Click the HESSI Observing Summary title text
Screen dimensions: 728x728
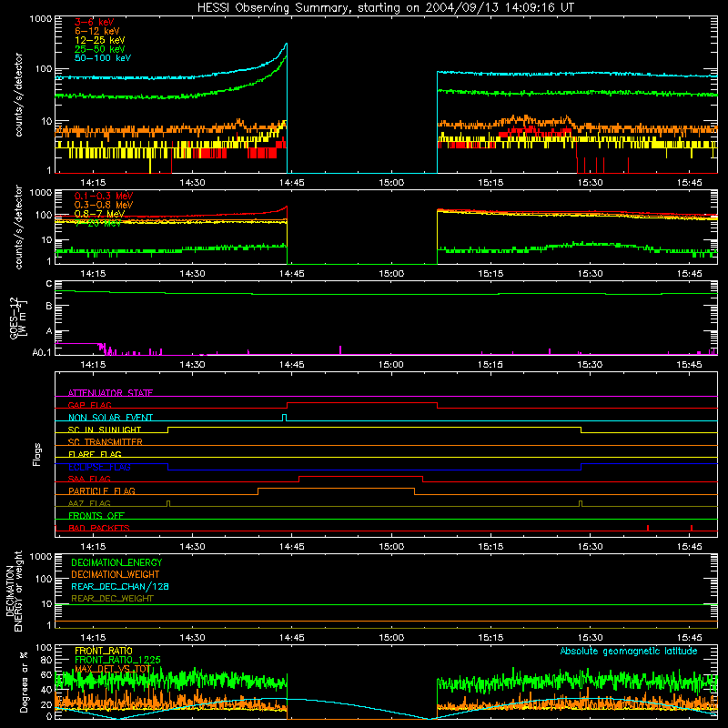point(385,7)
